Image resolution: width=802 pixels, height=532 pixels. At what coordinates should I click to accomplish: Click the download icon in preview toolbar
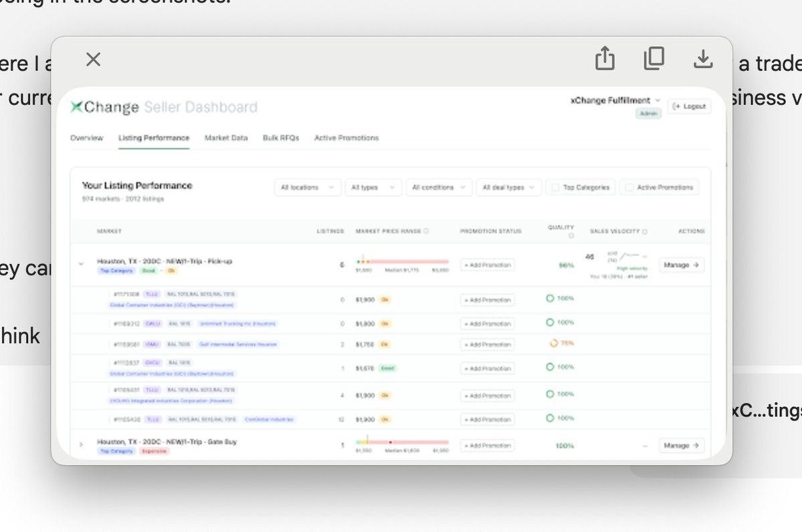pos(702,59)
